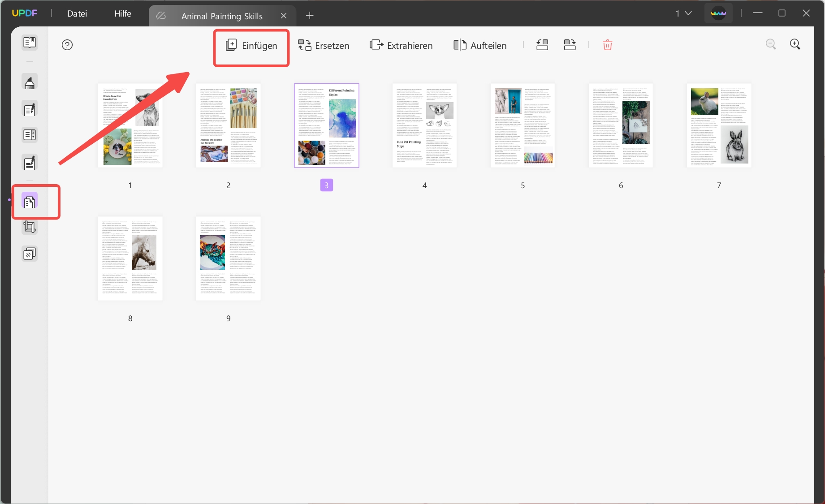Click Einfügen to insert pages
Screen dimensions: 825x504
point(251,46)
